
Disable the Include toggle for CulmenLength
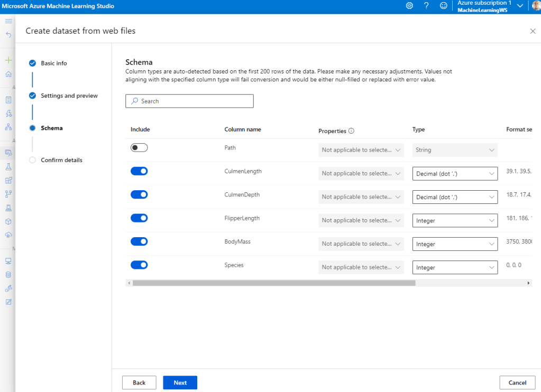pos(139,171)
